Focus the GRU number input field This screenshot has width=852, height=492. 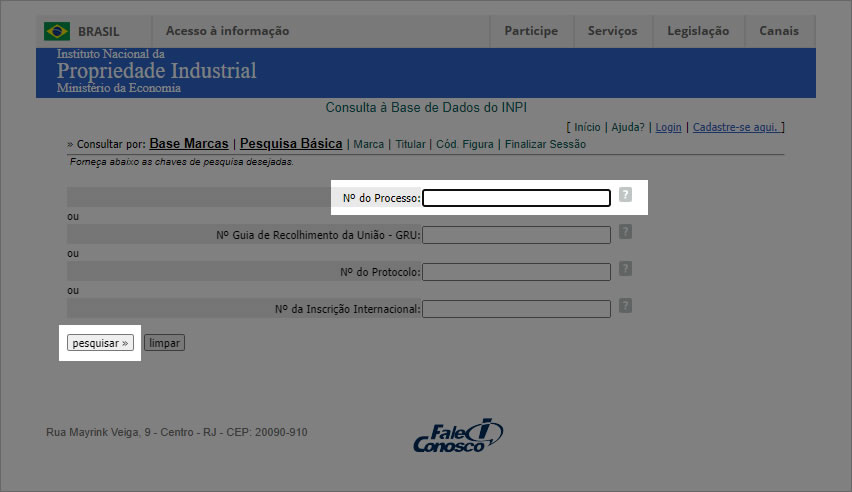(x=516, y=235)
